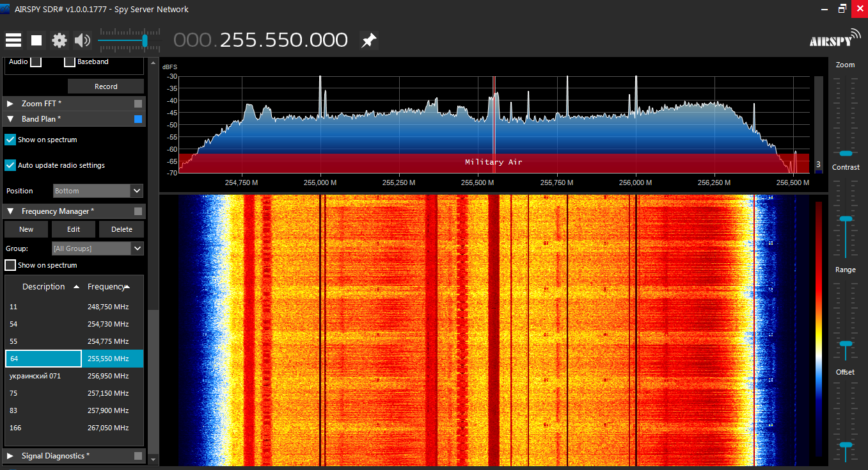Expand the Signal Diagnostics panel
Screen dimensions: 868x470
[10, 455]
